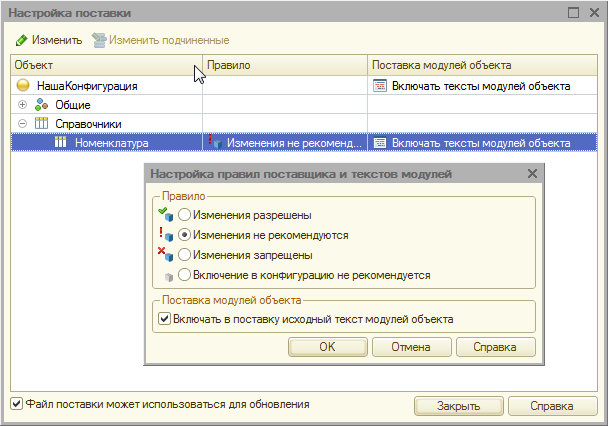Image resolution: width=608 pixels, height=426 pixels.
Task: Select the НашаКонфигурация row
Action: pos(304,85)
